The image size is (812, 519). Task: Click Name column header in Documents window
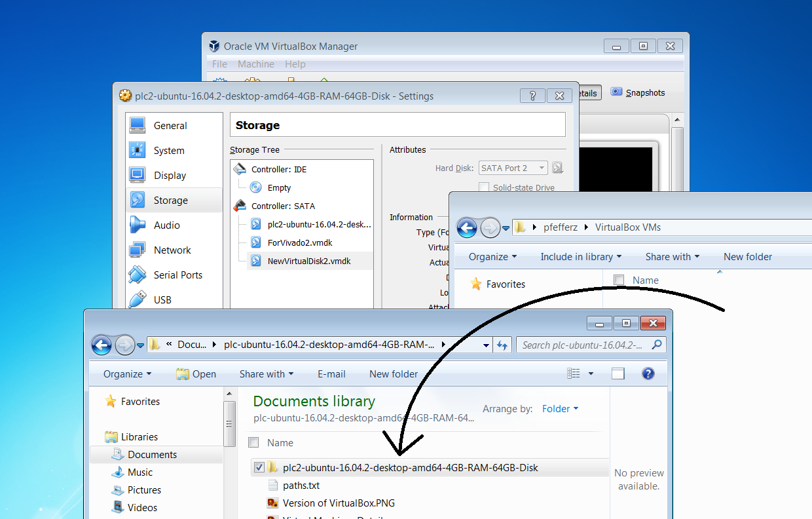click(280, 442)
